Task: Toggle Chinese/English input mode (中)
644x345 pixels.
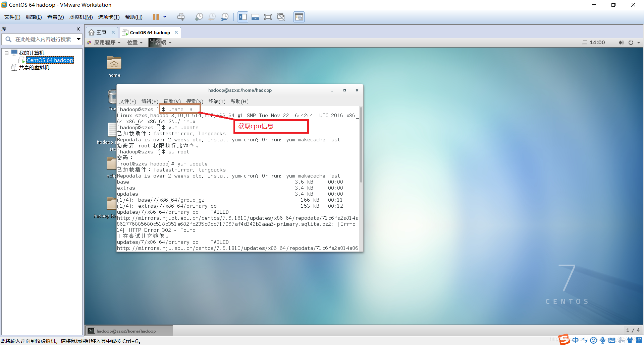Action: tap(576, 340)
